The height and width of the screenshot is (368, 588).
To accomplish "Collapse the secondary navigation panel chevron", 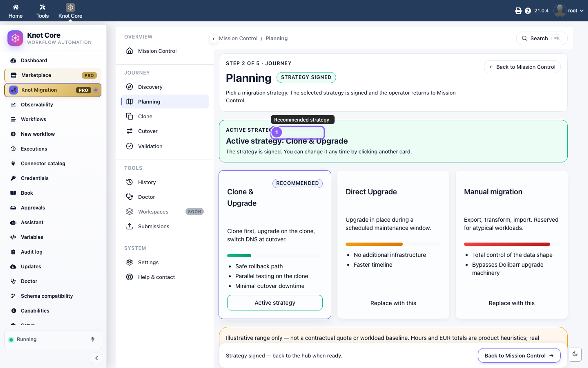I will 214,38.
